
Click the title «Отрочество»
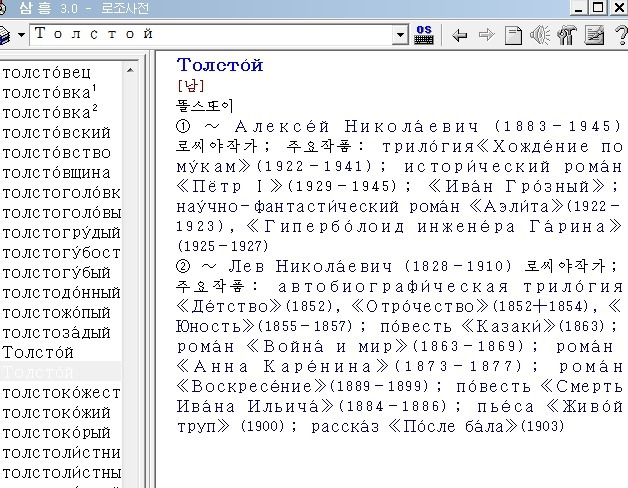coord(420,307)
